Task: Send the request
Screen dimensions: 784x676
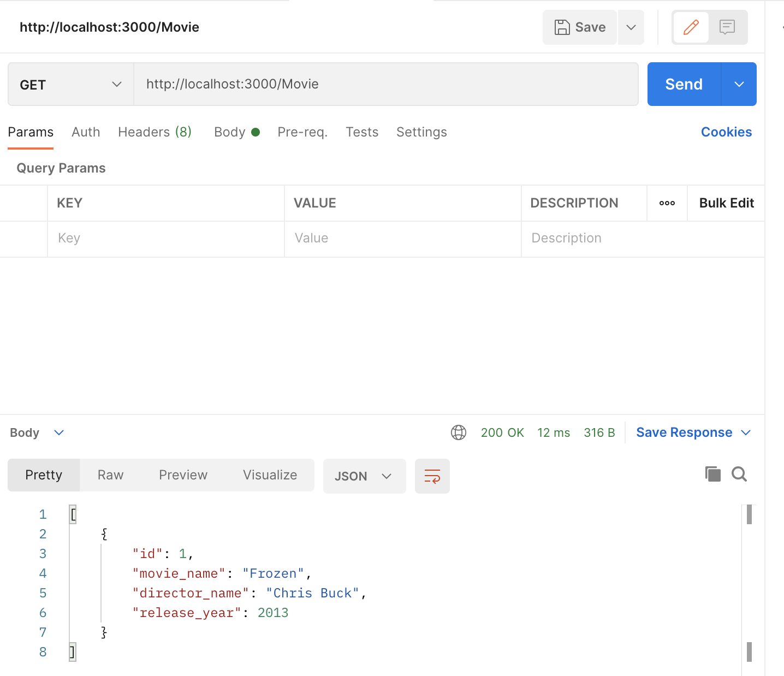Action: tap(684, 84)
